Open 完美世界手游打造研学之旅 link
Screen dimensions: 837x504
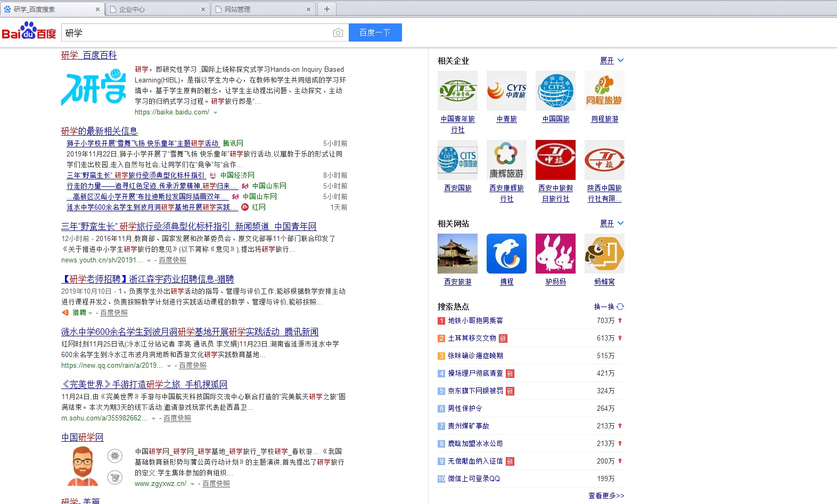click(144, 384)
